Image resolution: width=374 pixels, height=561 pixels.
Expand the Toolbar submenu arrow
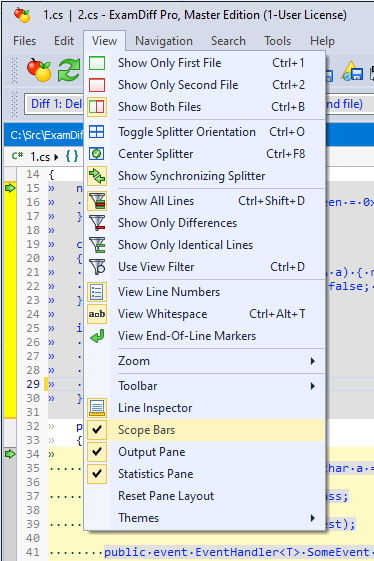click(x=313, y=386)
